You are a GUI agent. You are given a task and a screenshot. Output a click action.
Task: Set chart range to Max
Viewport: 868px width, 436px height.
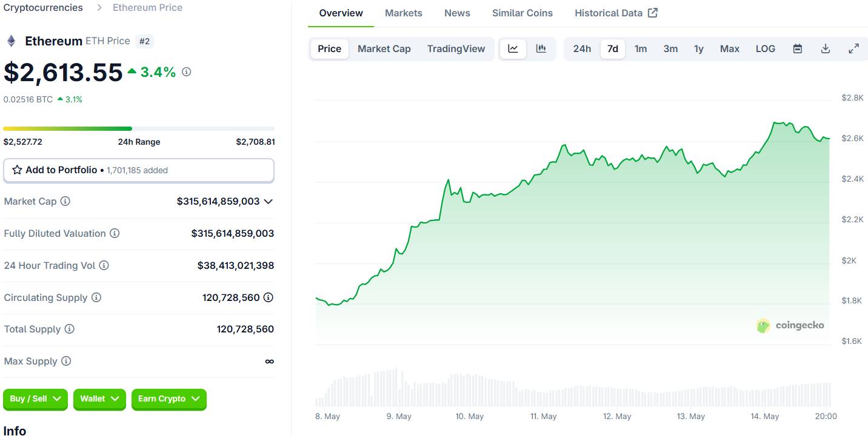730,48
